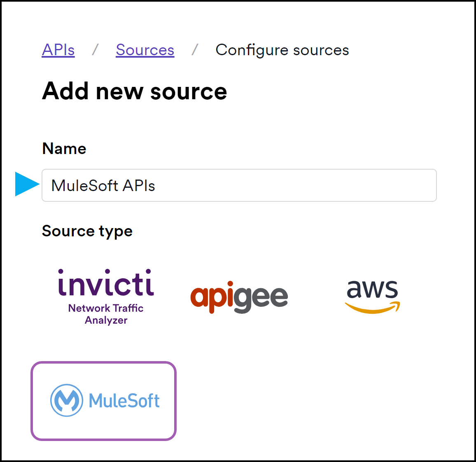Click the slash separator after APIs

pyautogui.click(x=95, y=50)
